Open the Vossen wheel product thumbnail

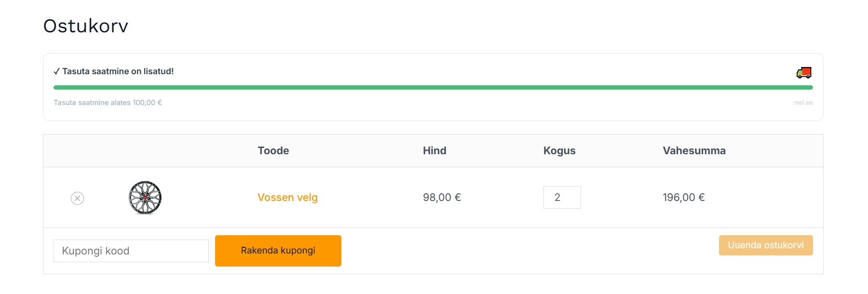(145, 198)
